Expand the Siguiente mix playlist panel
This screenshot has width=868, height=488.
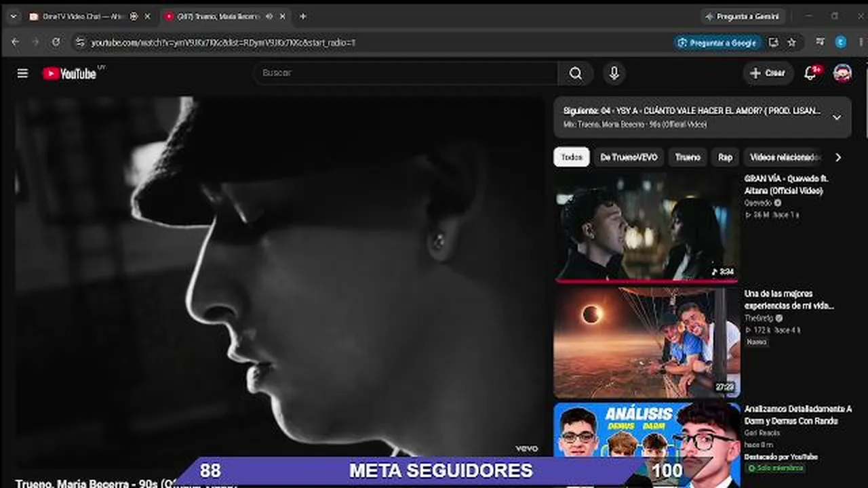tap(837, 117)
